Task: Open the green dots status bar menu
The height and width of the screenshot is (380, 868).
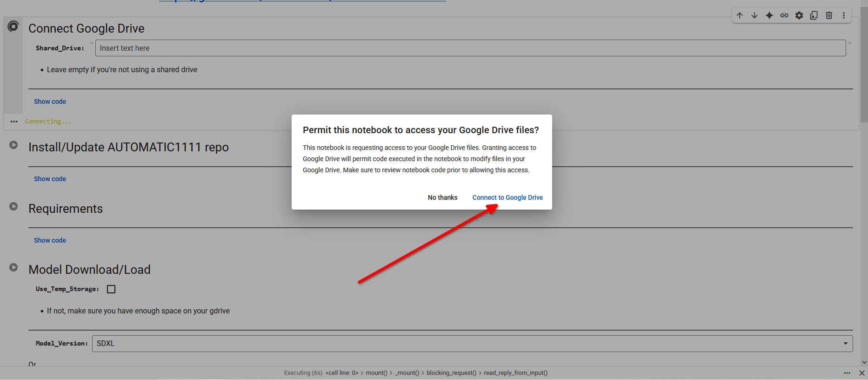Action: (847, 373)
